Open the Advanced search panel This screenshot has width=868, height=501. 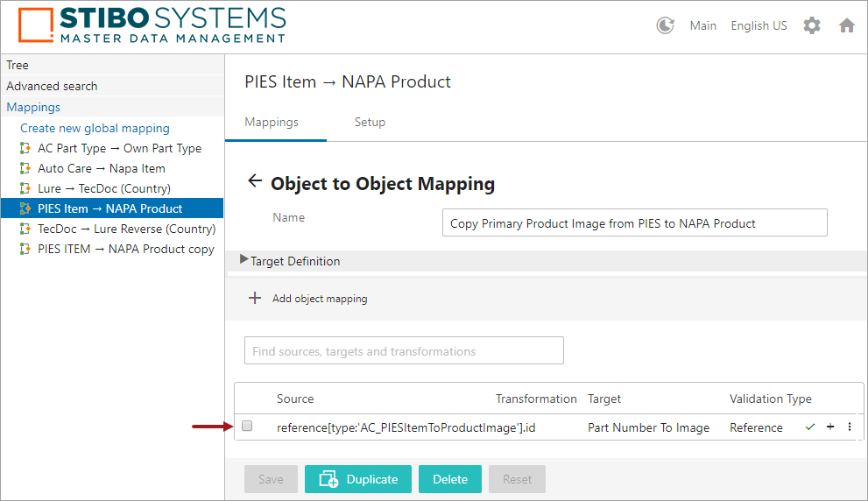click(x=112, y=86)
